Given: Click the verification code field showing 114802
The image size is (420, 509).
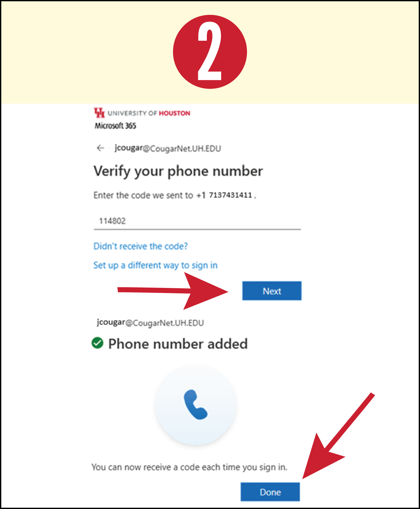Looking at the screenshot, I should (x=197, y=221).
